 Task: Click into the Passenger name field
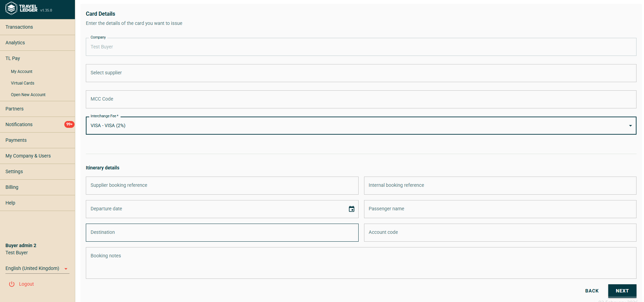[x=500, y=209]
